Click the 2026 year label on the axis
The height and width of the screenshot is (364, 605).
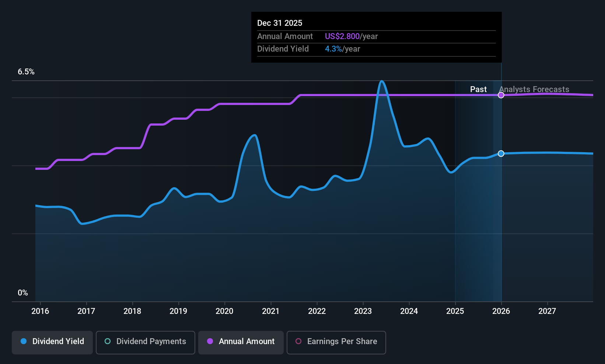coord(501,311)
